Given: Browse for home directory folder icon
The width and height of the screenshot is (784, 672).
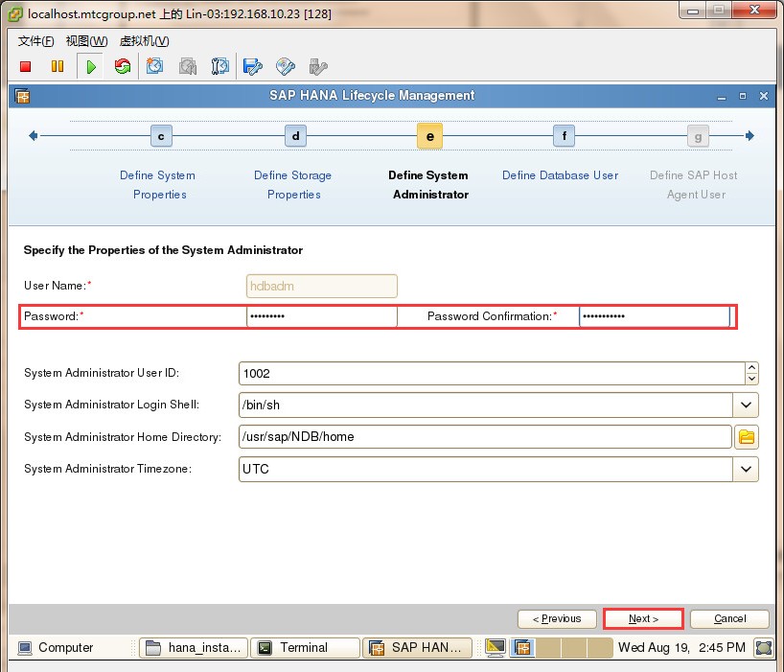Looking at the screenshot, I should pos(747,437).
